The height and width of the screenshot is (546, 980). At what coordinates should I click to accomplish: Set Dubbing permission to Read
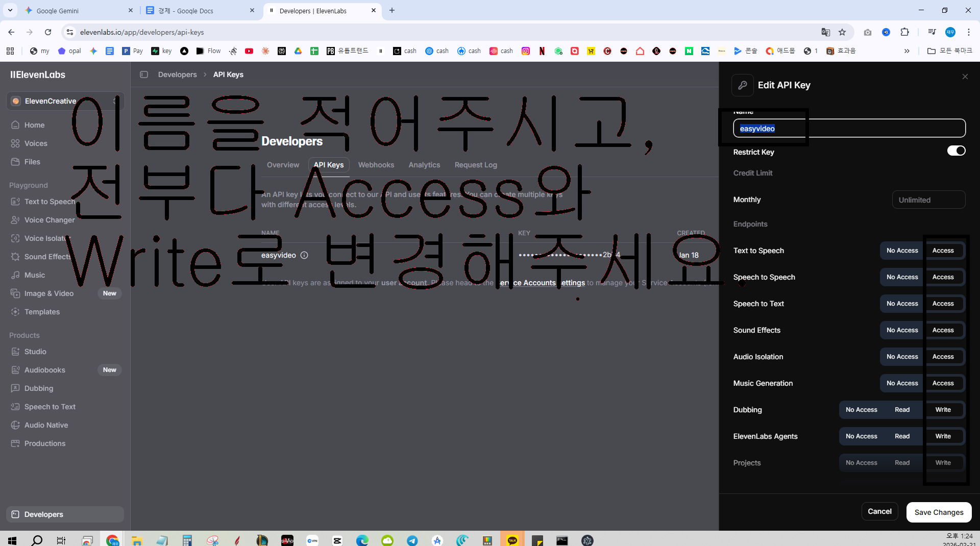pos(902,410)
